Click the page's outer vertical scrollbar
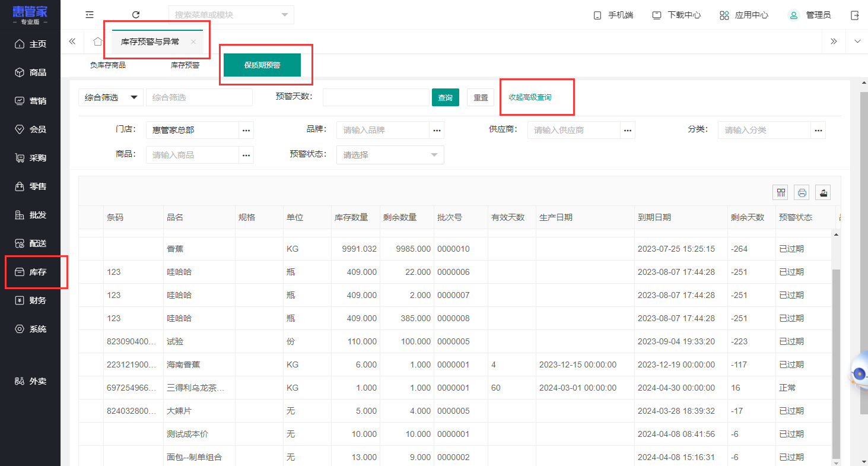Image resolution: width=868 pixels, height=466 pixels. (864, 252)
